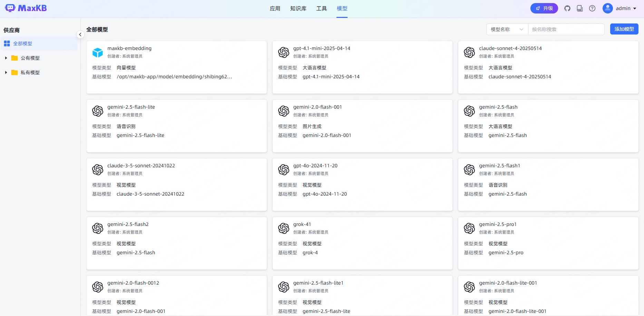Image resolution: width=644 pixels, height=316 pixels.
Task: Click the 向量模型 type value
Action: click(x=126, y=68)
